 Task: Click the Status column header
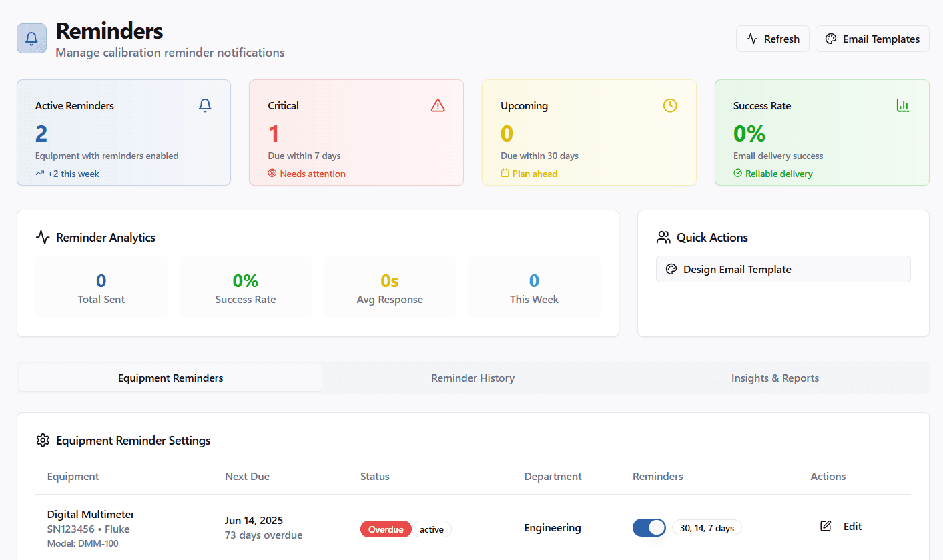(x=375, y=476)
